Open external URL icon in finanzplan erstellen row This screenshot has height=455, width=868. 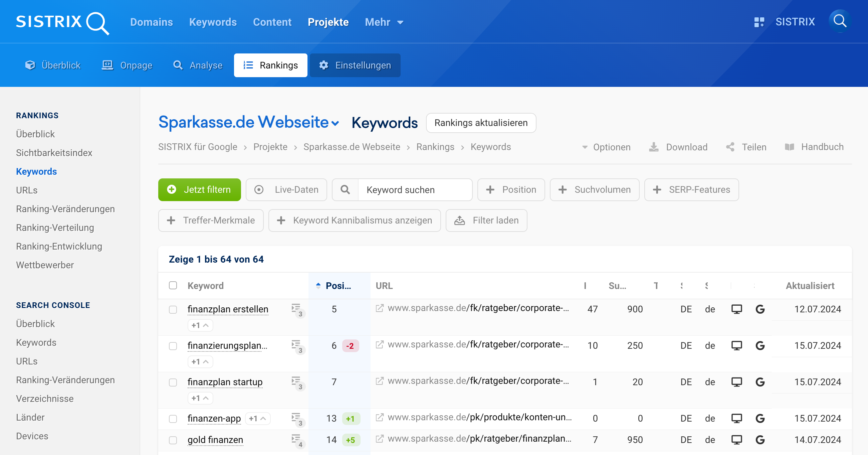380,308
